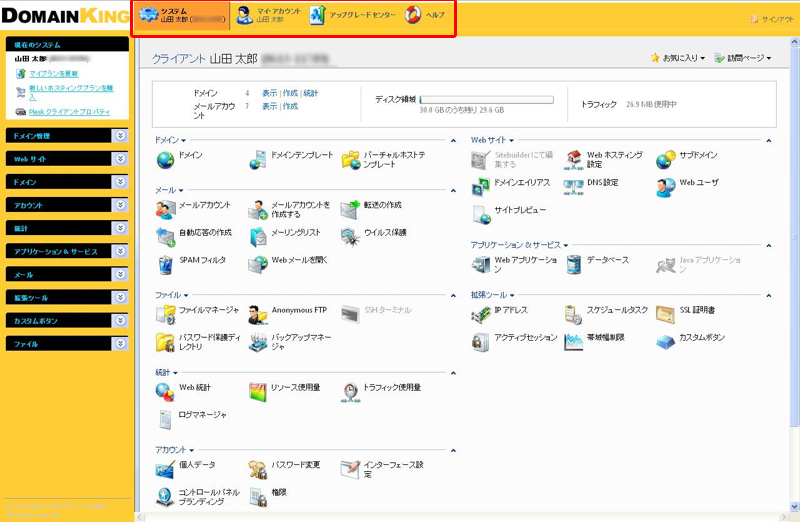This screenshot has height=522, width=800.
Task: Open データベース icon
Action: [x=573, y=265]
